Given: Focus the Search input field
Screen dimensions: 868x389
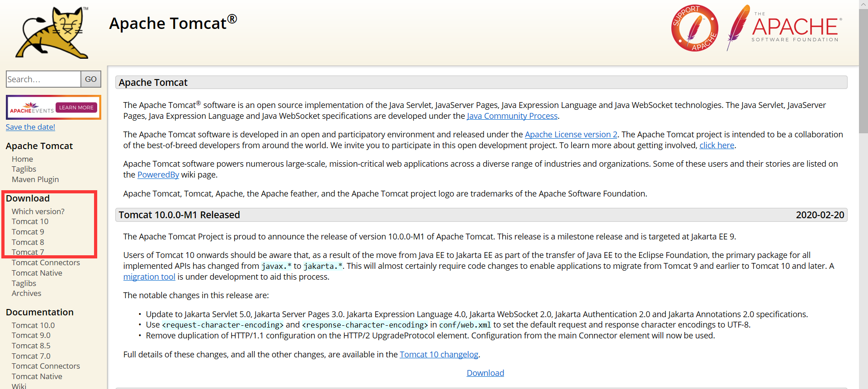Looking at the screenshot, I should (x=43, y=79).
